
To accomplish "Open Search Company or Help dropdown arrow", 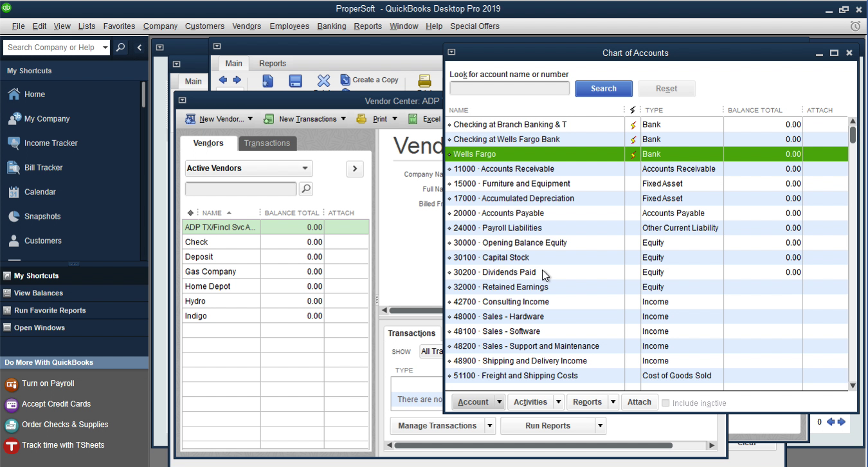I will (x=105, y=48).
